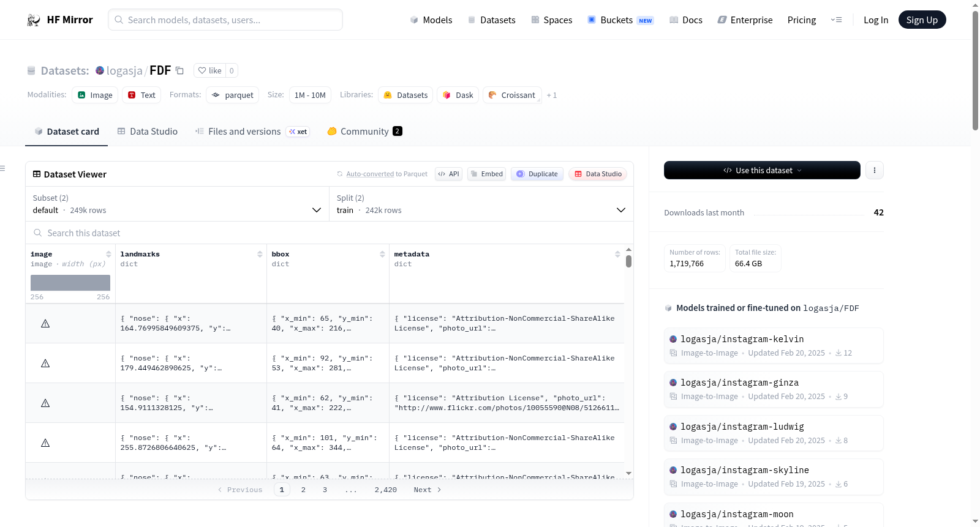Image resolution: width=980 pixels, height=527 pixels.
Task: Open the logasja/instagram-ludwig model
Action: tap(774, 433)
